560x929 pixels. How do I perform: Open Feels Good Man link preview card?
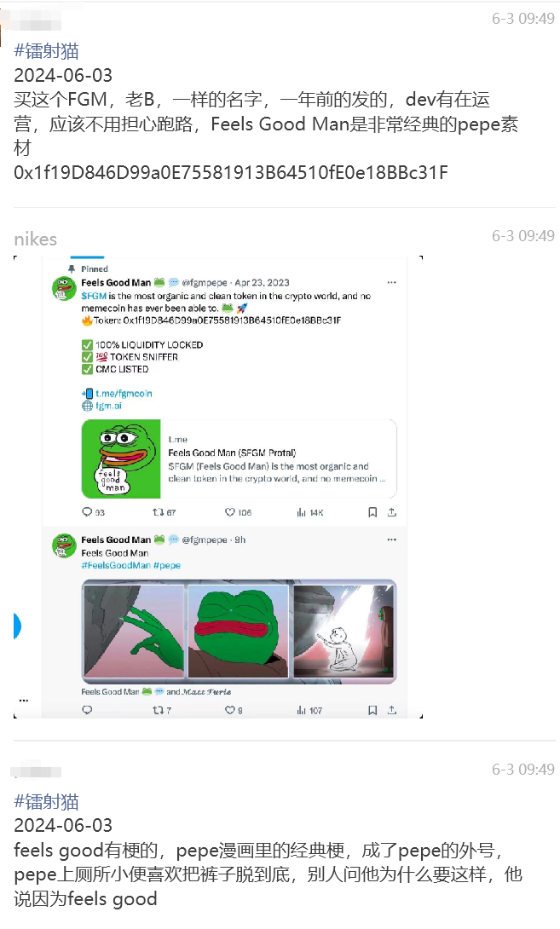tap(239, 459)
